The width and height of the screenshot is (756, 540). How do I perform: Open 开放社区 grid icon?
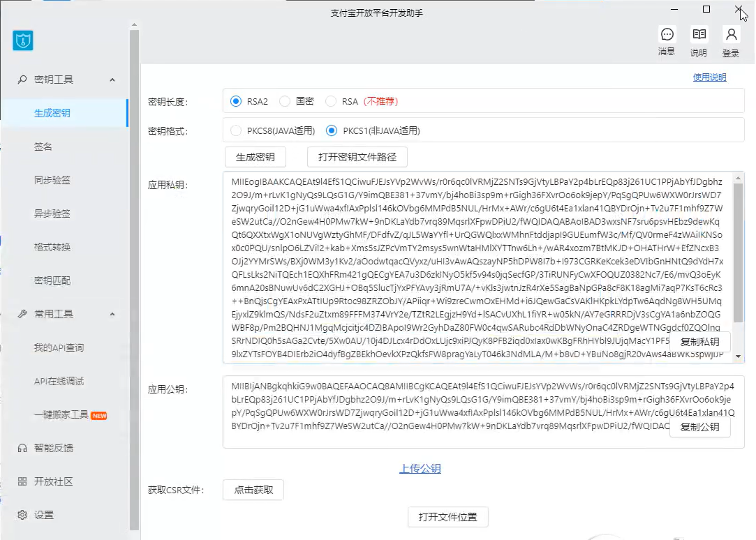tap(22, 481)
